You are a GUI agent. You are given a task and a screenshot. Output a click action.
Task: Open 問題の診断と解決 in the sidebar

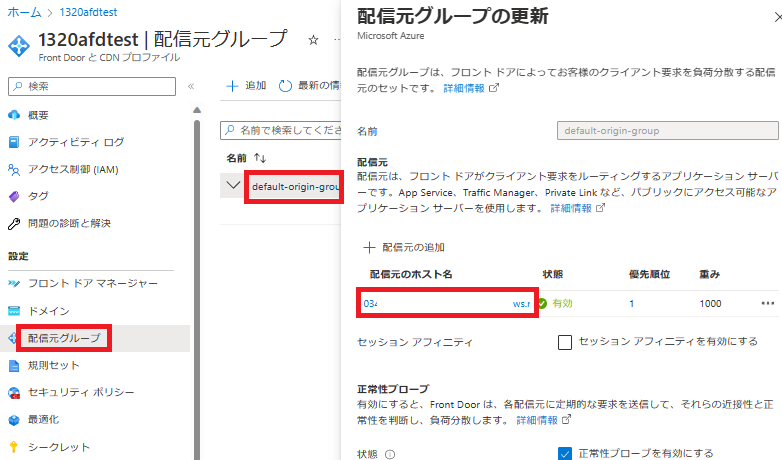tap(69, 223)
